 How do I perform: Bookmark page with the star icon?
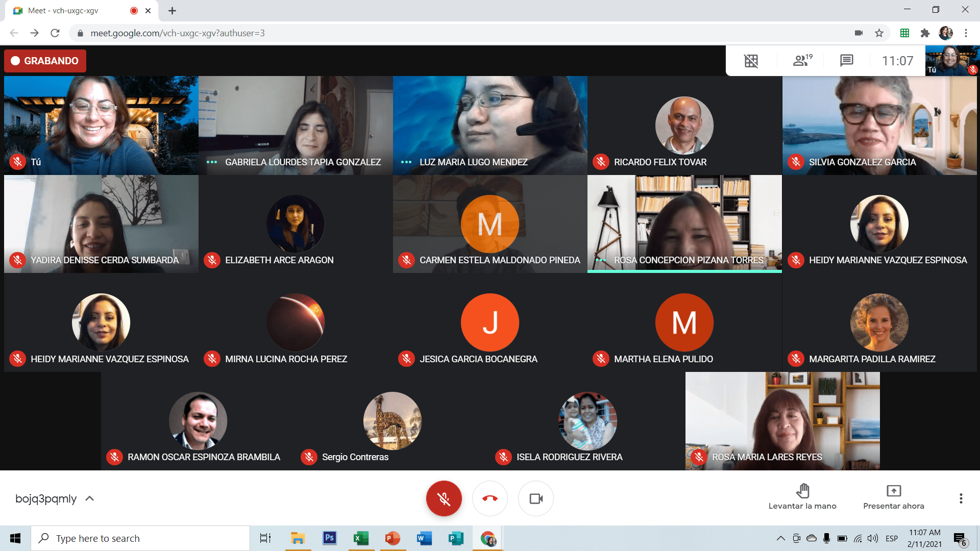click(879, 33)
